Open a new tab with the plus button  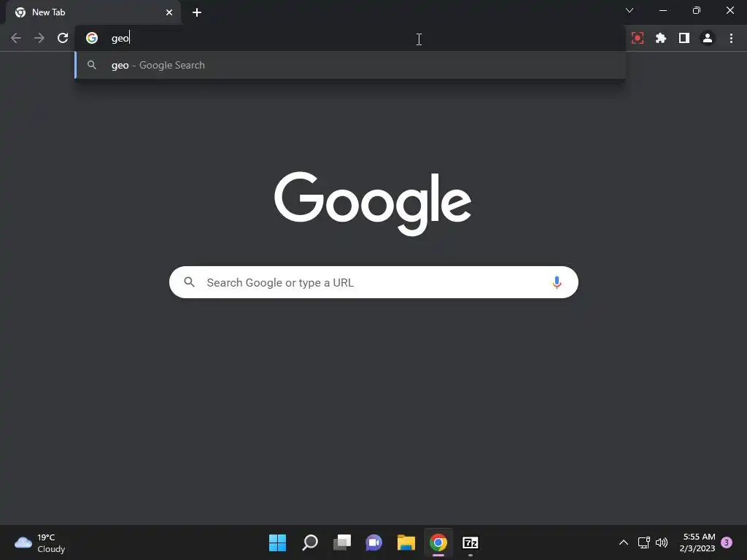197,12
